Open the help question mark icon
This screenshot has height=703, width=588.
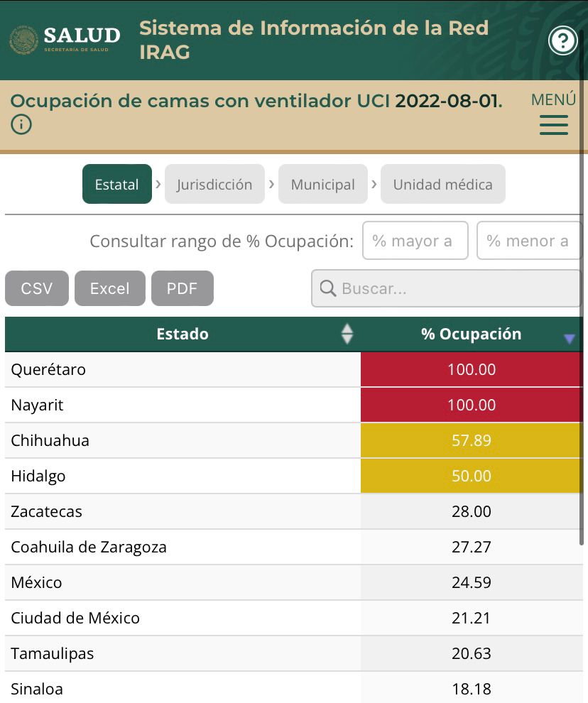tap(562, 40)
